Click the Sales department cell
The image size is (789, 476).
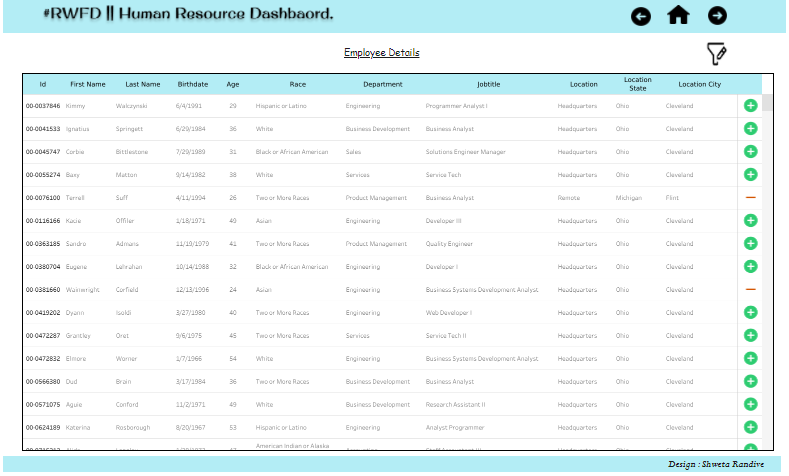pos(353,152)
